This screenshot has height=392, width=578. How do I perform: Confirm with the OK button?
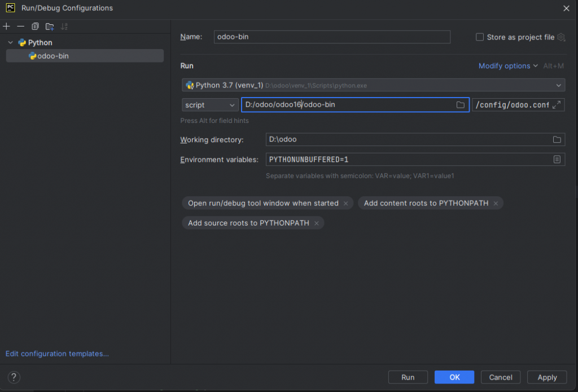[x=454, y=377]
